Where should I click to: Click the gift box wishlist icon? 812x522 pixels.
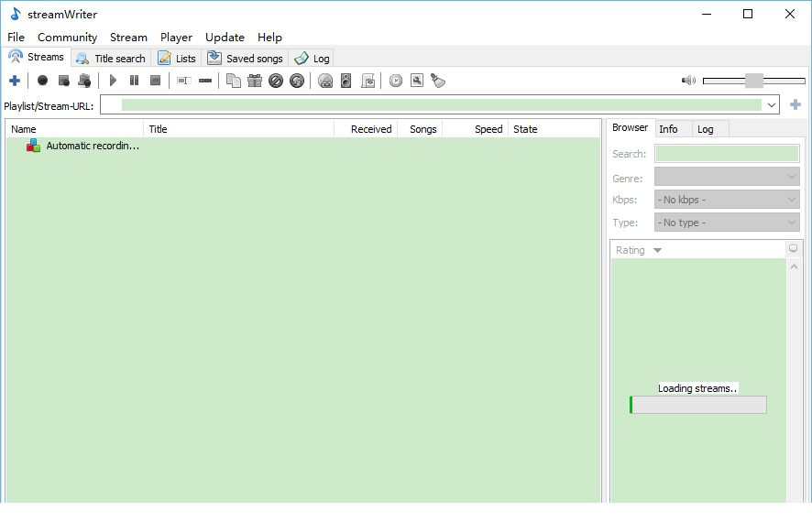pos(255,81)
